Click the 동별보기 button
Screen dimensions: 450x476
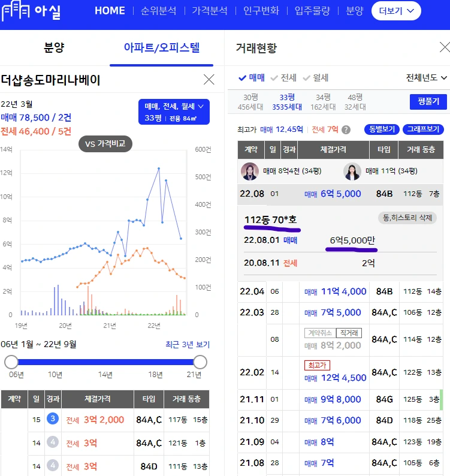(x=382, y=129)
